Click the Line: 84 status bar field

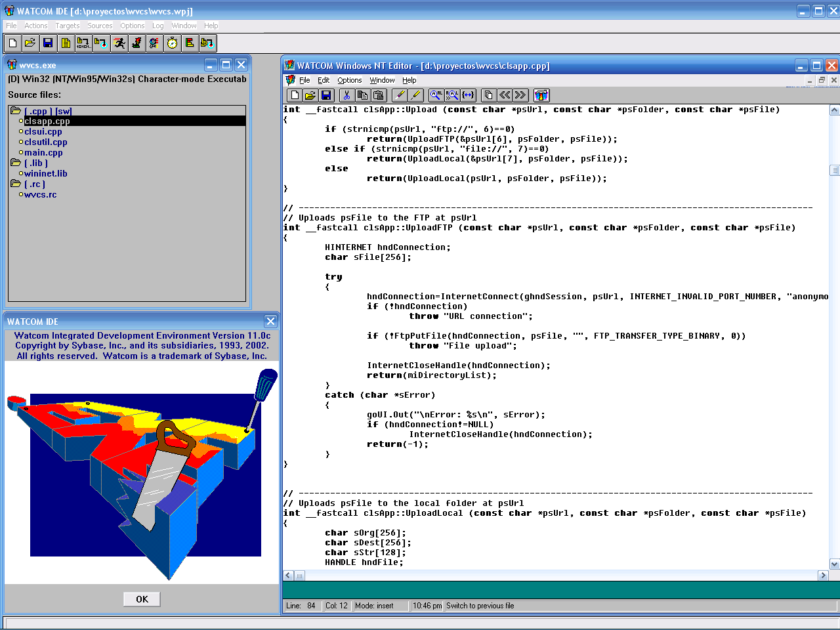[x=302, y=606]
